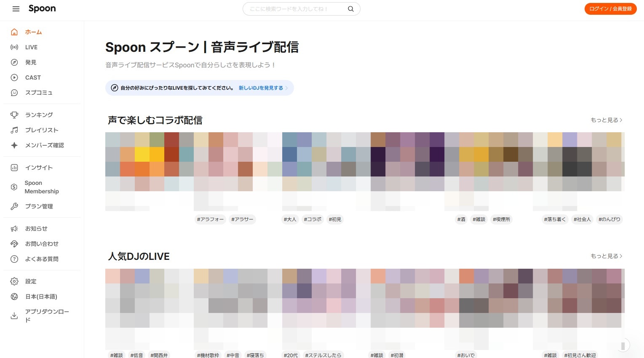Open アプリダウンロード in the sidebar

point(42,316)
